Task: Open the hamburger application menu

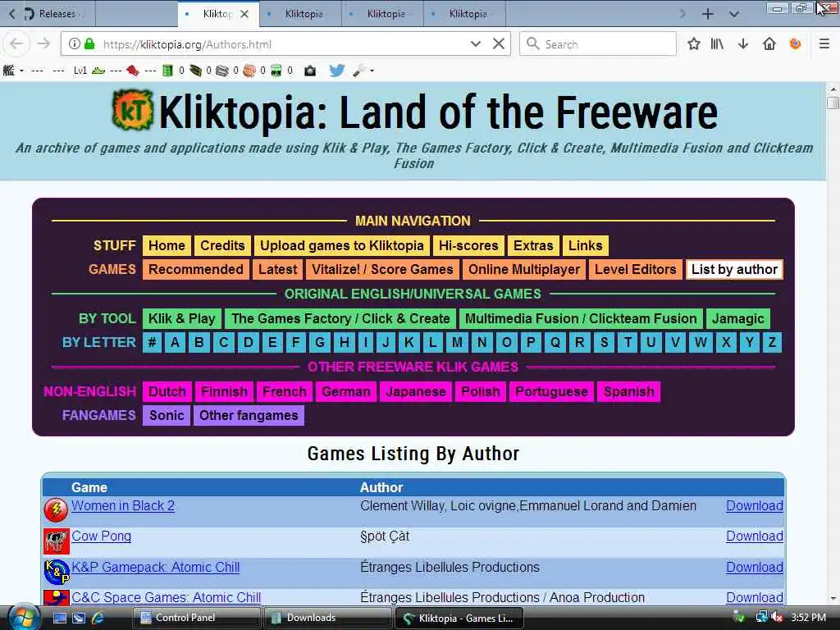Action: pos(824,44)
